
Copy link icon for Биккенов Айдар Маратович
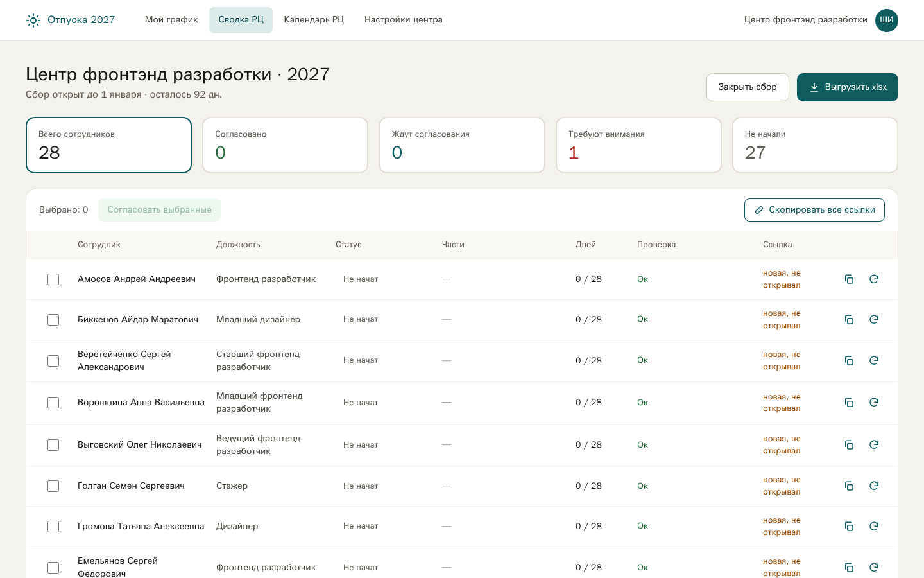click(x=849, y=320)
